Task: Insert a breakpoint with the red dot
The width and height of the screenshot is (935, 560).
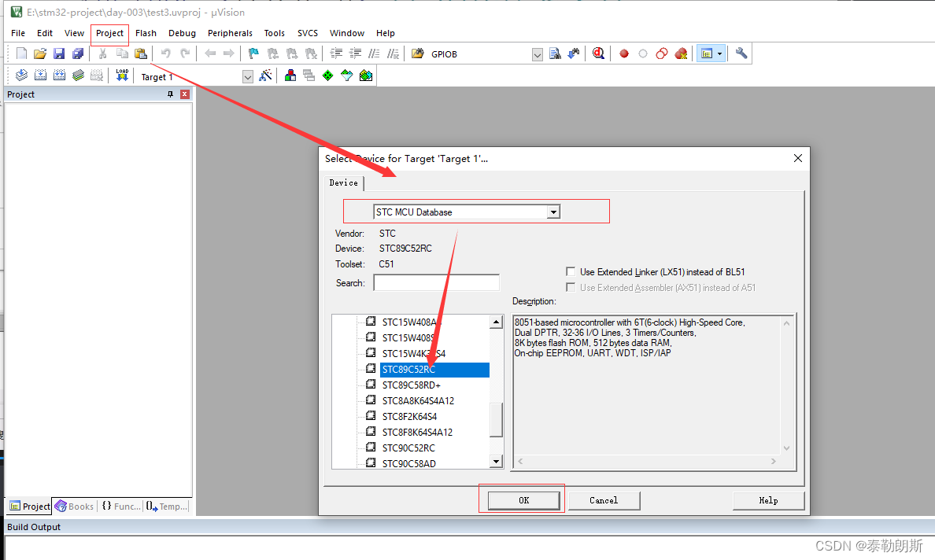Action: coord(624,53)
